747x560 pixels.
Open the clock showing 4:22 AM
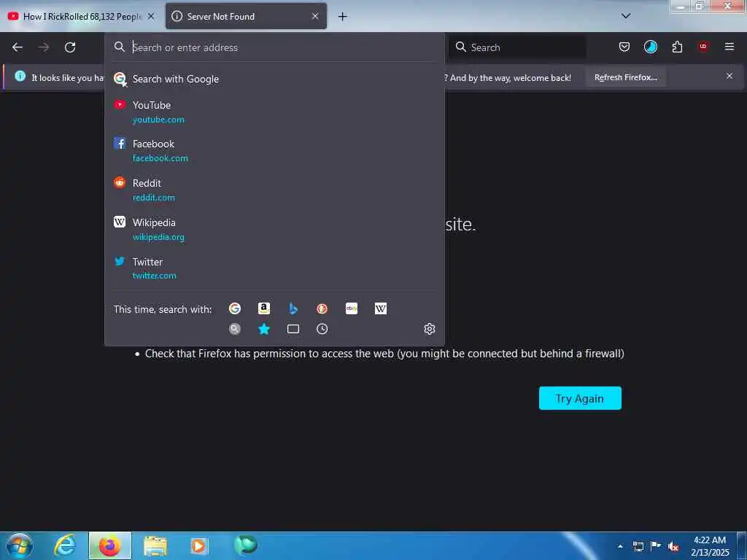(710, 545)
